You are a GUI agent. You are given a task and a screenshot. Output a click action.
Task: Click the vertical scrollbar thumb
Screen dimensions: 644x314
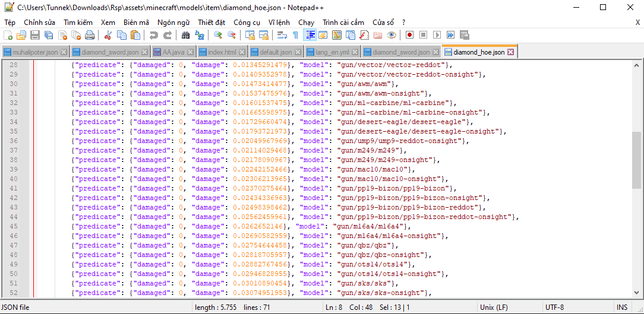pyautogui.click(x=636, y=159)
